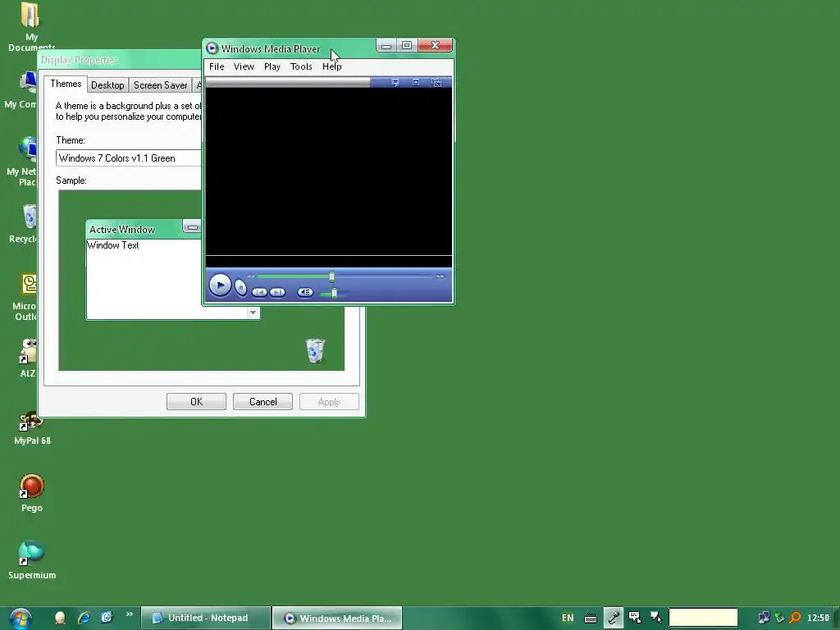This screenshot has height=630, width=840.
Task: Click the egg icon in Quick Launch
Action: point(60,618)
